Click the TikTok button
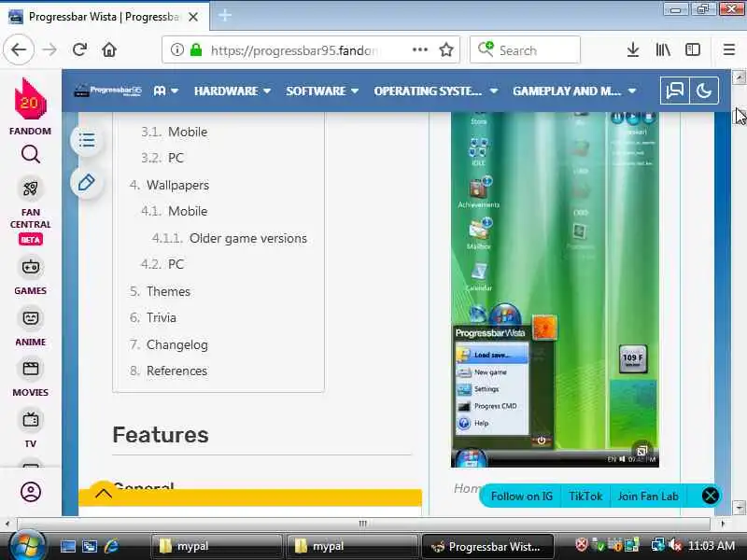 585,497
